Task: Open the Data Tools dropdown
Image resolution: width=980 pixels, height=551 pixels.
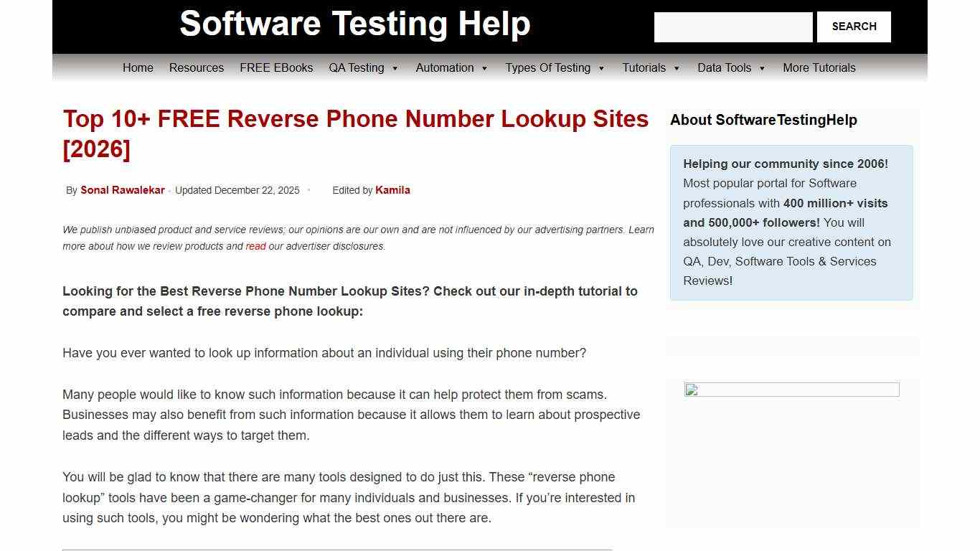Action: (x=725, y=67)
